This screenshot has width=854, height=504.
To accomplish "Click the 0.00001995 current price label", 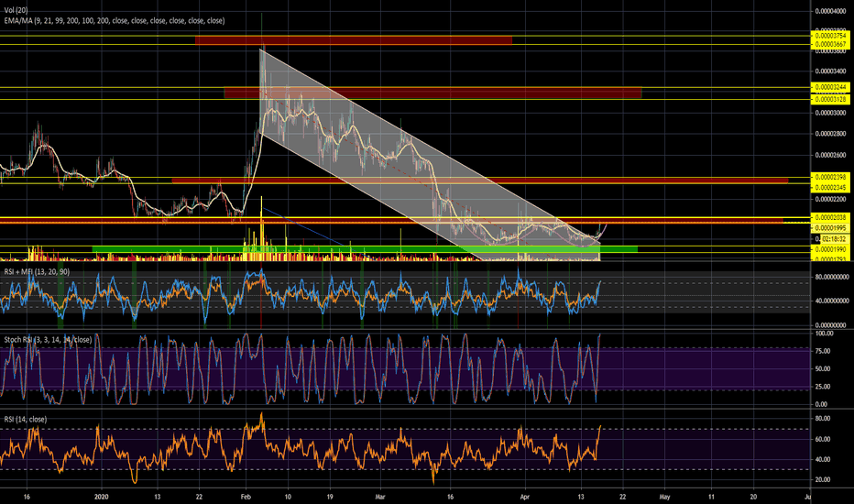I will tap(830, 228).
